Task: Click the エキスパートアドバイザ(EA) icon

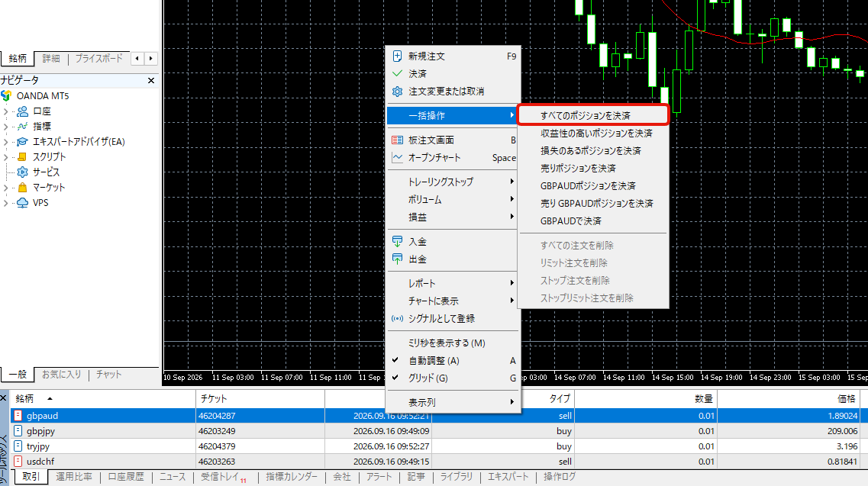Action: [22, 142]
